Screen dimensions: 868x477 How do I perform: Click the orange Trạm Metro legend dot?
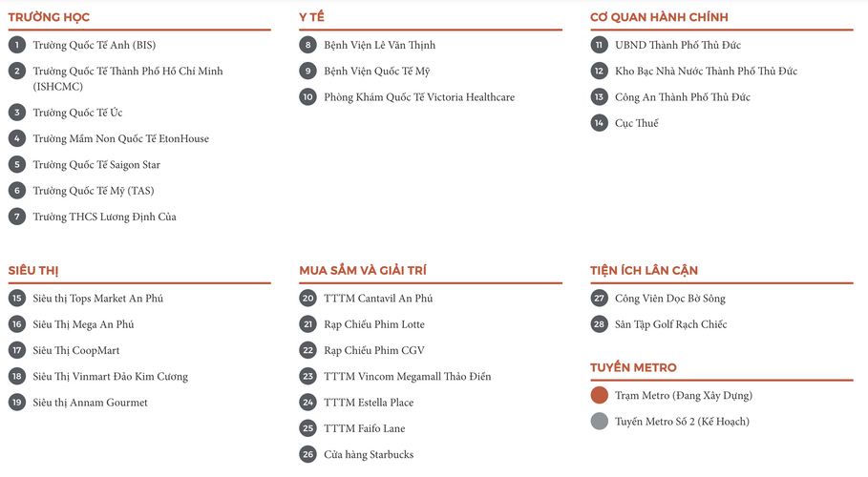[x=599, y=395]
